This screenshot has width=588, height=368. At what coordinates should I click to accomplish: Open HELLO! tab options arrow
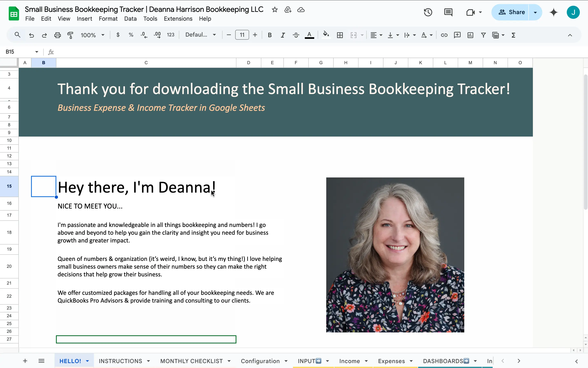(x=87, y=361)
